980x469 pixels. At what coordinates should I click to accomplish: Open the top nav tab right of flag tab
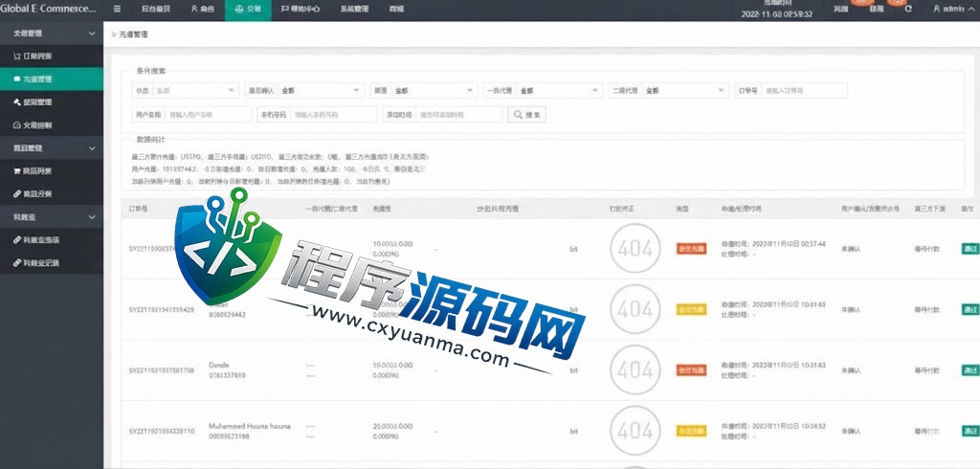tap(354, 10)
